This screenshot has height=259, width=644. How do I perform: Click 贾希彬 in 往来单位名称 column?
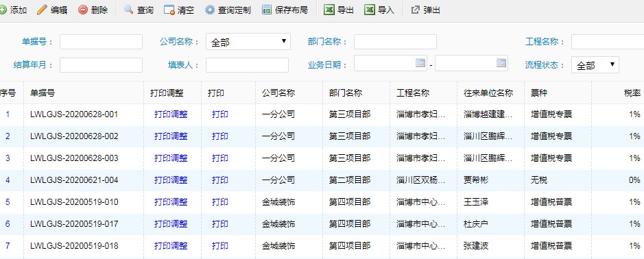pos(475,180)
